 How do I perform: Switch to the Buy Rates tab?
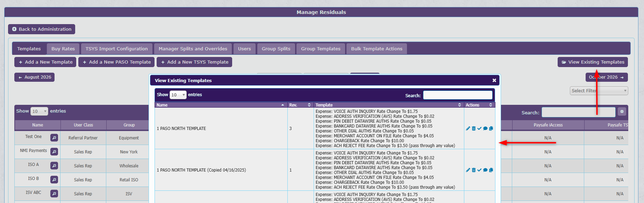tap(63, 49)
